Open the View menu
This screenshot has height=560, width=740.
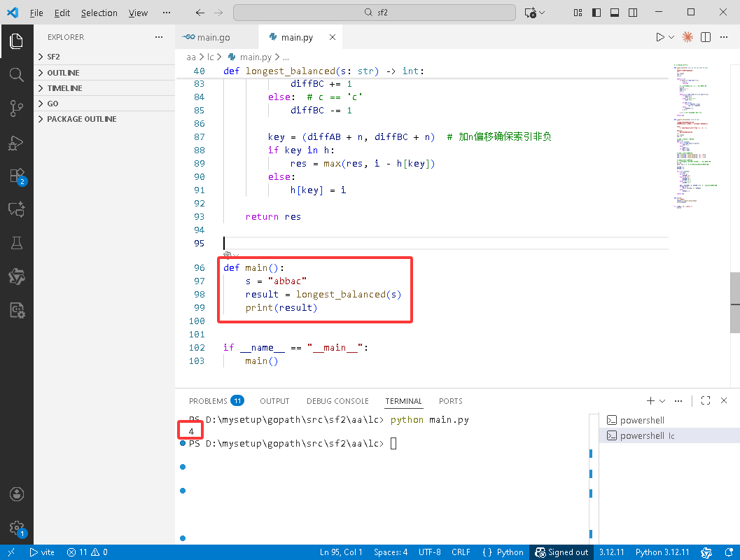pyautogui.click(x=138, y=13)
